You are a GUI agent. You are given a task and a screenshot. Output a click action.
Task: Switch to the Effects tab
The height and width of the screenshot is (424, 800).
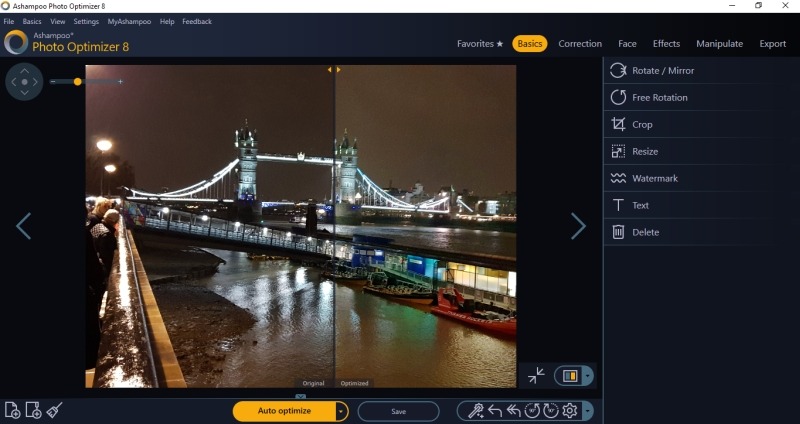click(666, 44)
